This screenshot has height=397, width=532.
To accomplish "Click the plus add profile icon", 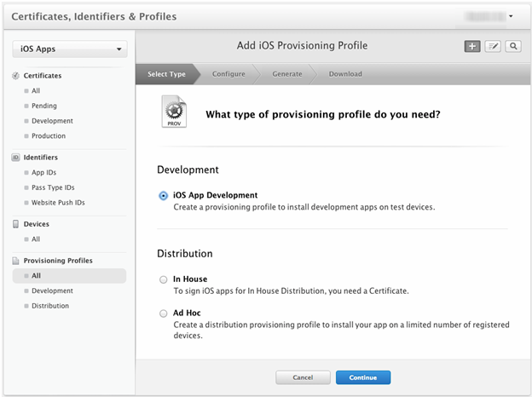I will point(472,46).
